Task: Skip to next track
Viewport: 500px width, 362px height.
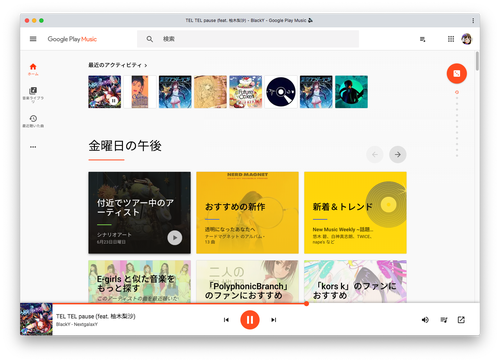Action: coord(274,320)
